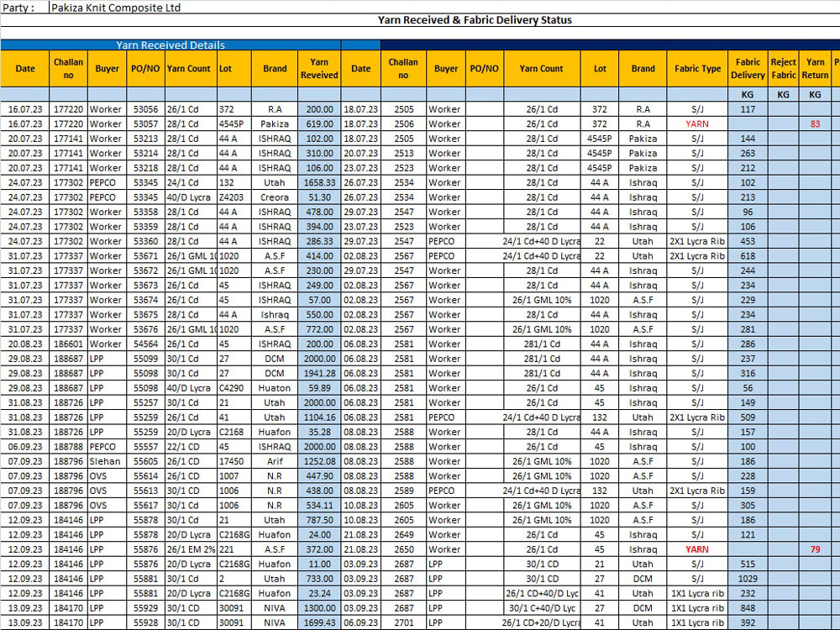Click the red yarn return value 83
This screenshot has width=840, height=630.
[x=815, y=123]
